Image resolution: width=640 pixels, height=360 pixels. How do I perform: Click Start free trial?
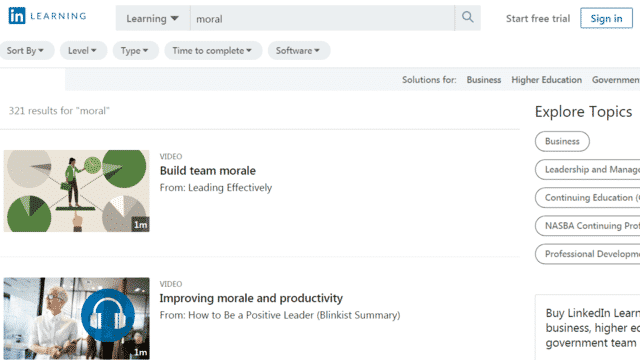tap(538, 18)
